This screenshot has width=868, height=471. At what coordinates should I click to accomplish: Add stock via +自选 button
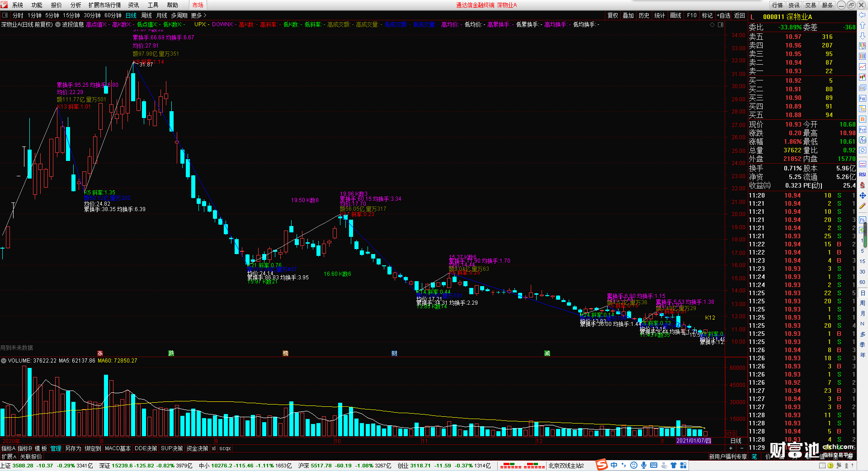724,15
